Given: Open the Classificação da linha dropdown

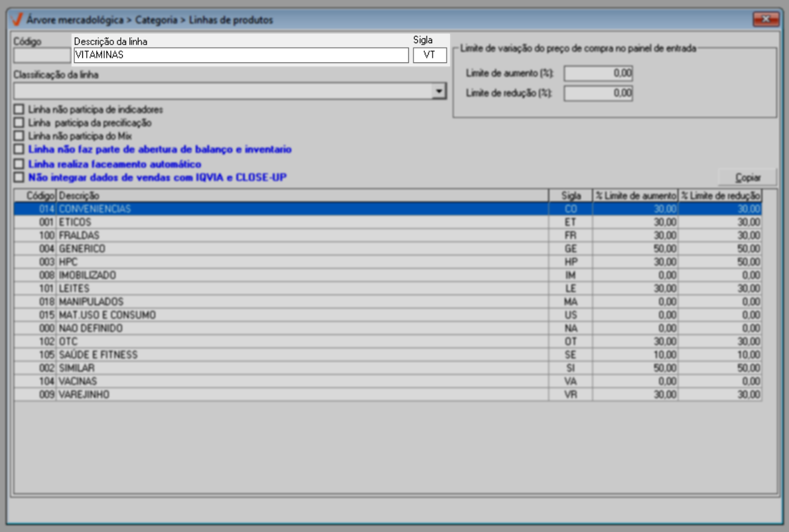Looking at the screenshot, I should tap(439, 91).
